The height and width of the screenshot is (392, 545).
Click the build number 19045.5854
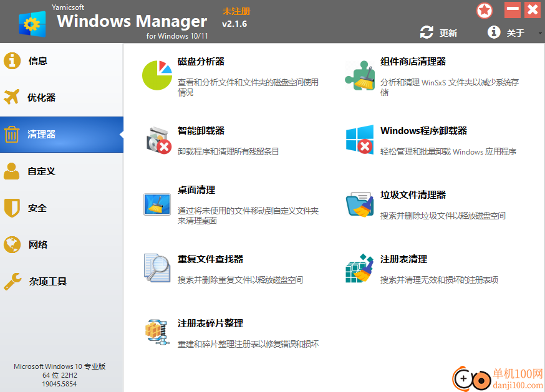coord(59,384)
